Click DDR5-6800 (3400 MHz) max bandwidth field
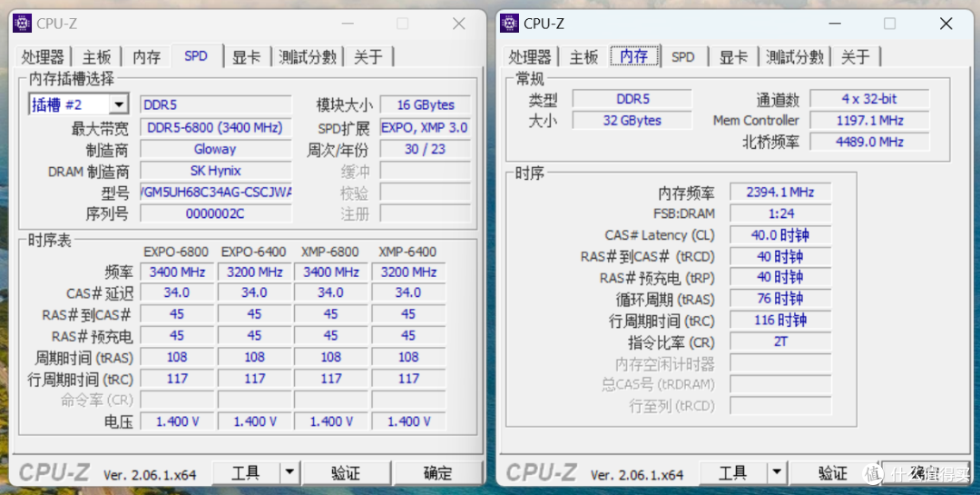This screenshot has width=980, height=495. [x=216, y=128]
